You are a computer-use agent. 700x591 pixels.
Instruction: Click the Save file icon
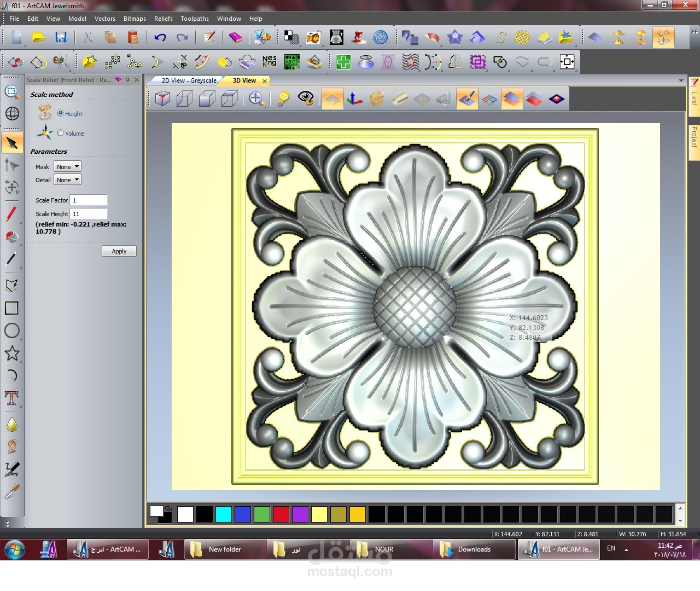[61, 37]
